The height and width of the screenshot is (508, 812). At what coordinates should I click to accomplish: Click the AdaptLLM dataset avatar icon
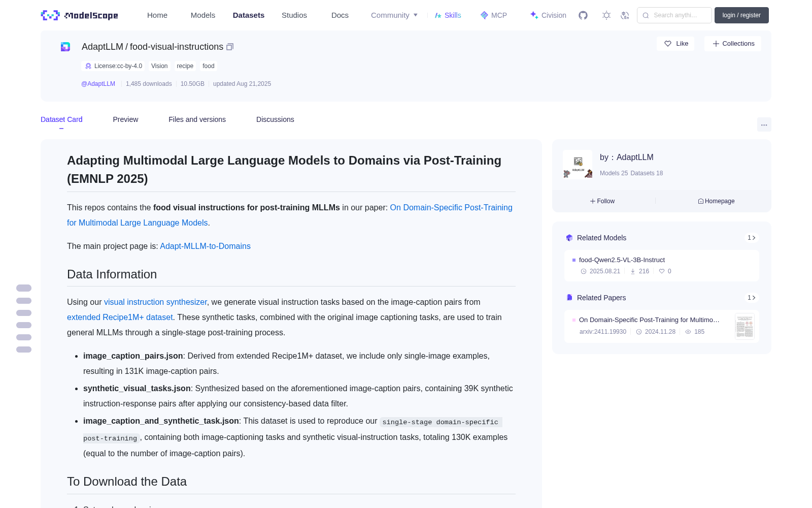pyautogui.click(x=65, y=47)
